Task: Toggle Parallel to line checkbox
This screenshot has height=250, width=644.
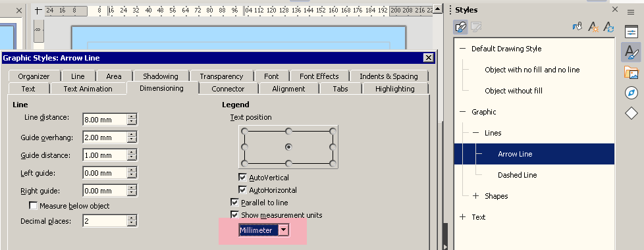Action: (x=234, y=203)
